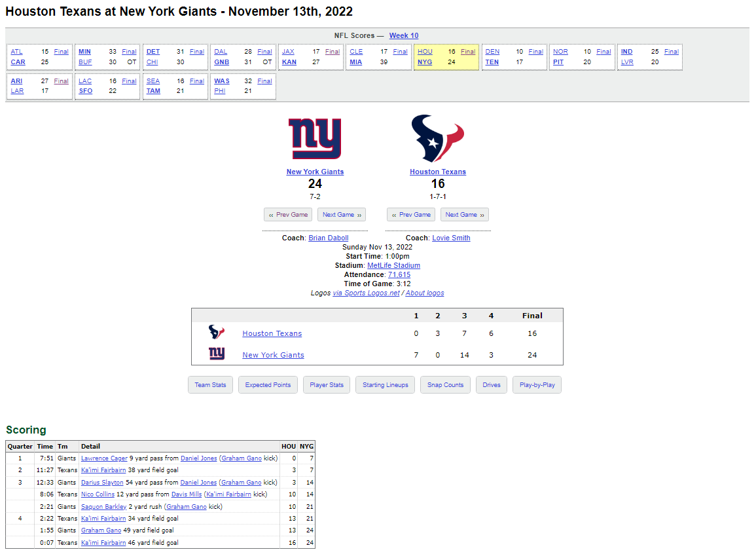Open Nico Collins' player page
Image resolution: width=756 pixels, height=556 pixels.
98,494
